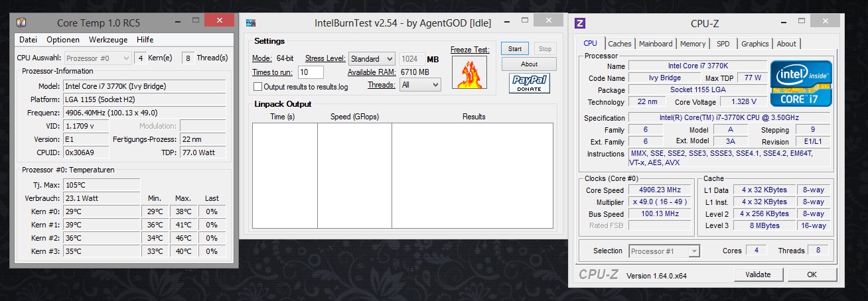Click the Kern #2 max temperature 46°C
Image resolution: width=868 pixels, height=301 pixels.
(x=184, y=238)
